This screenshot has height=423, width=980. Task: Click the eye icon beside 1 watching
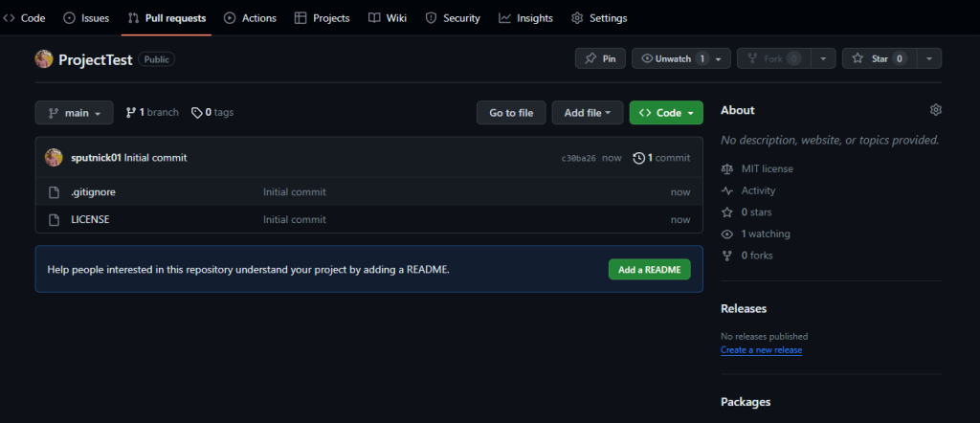click(x=727, y=234)
